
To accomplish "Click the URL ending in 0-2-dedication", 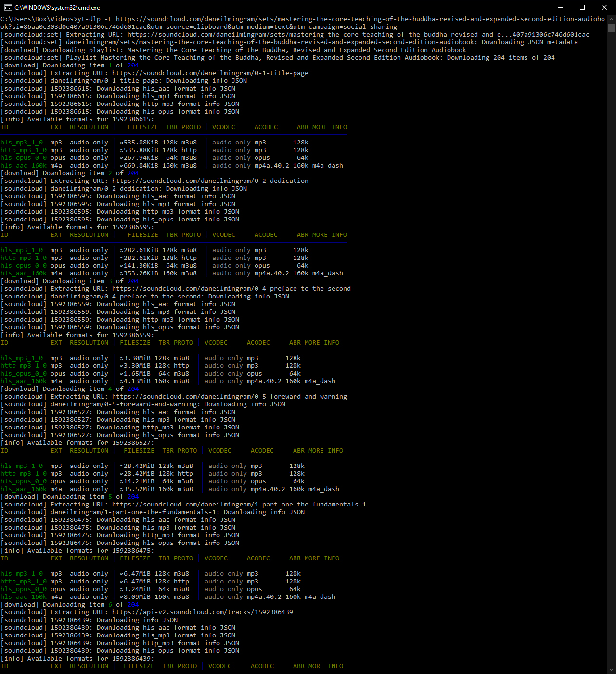I will click(210, 181).
